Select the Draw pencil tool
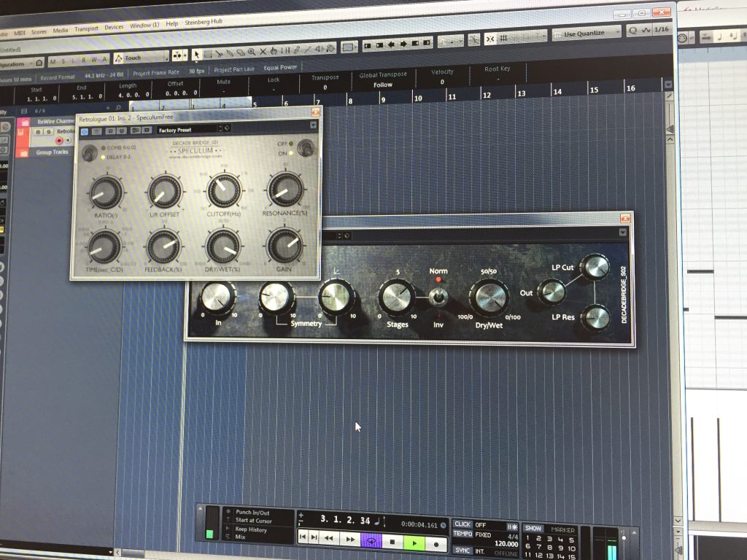The width and height of the screenshot is (747, 560). (296, 50)
